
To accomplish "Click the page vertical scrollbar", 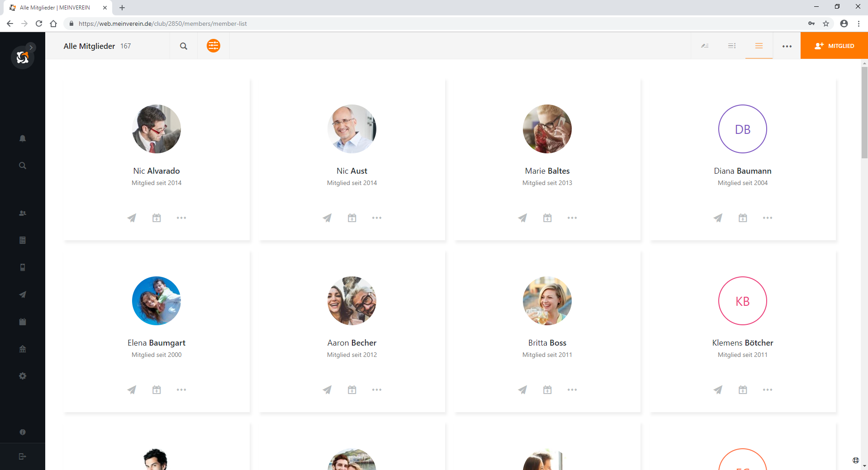I will point(864,113).
